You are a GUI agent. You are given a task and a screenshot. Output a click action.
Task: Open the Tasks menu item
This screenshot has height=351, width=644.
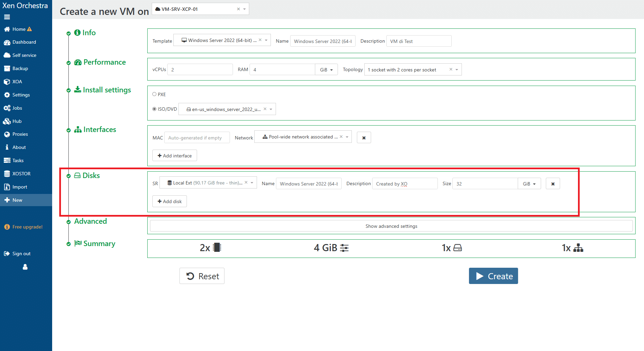click(x=26, y=160)
